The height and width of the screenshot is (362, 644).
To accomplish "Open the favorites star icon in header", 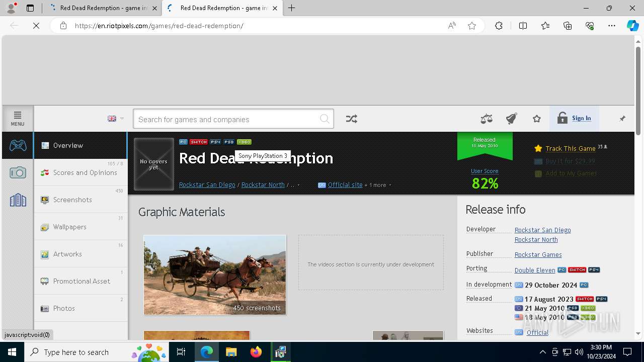I will click(x=537, y=119).
